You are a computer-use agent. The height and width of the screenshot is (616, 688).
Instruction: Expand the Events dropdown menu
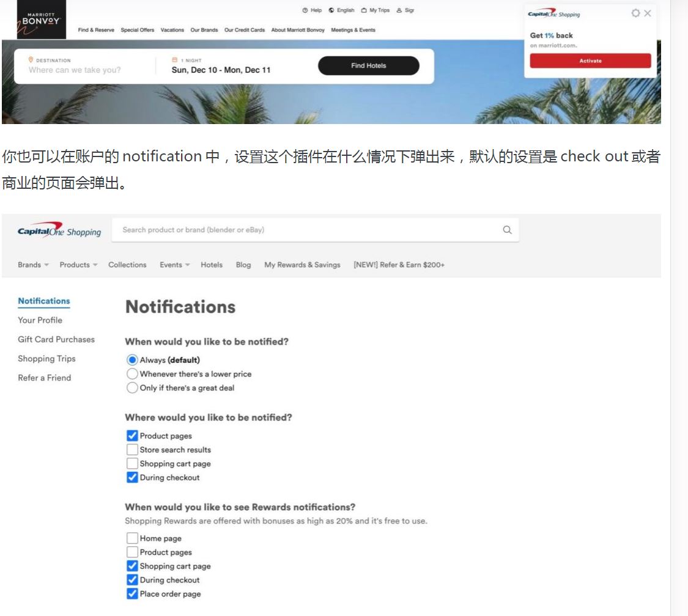click(x=175, y=265)
